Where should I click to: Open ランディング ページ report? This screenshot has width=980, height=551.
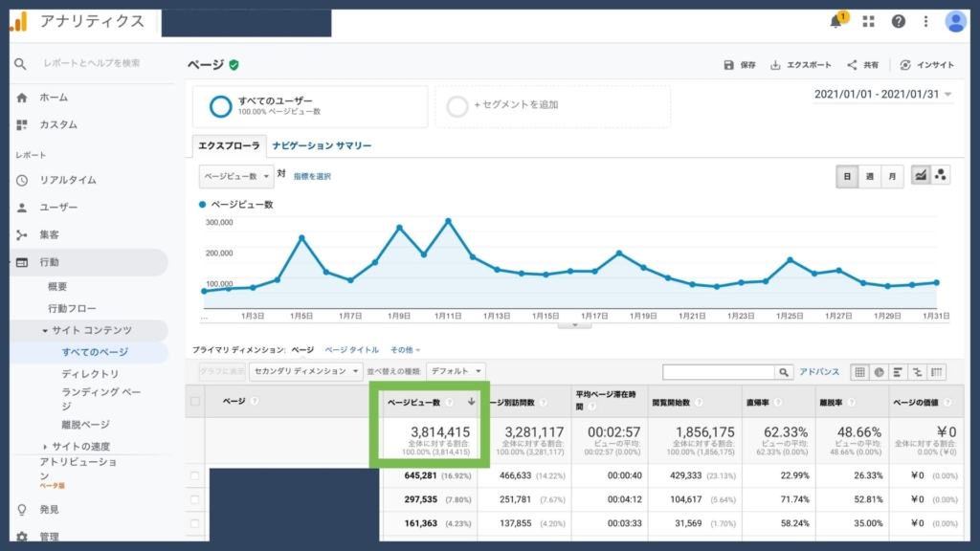tap(101, 399)
